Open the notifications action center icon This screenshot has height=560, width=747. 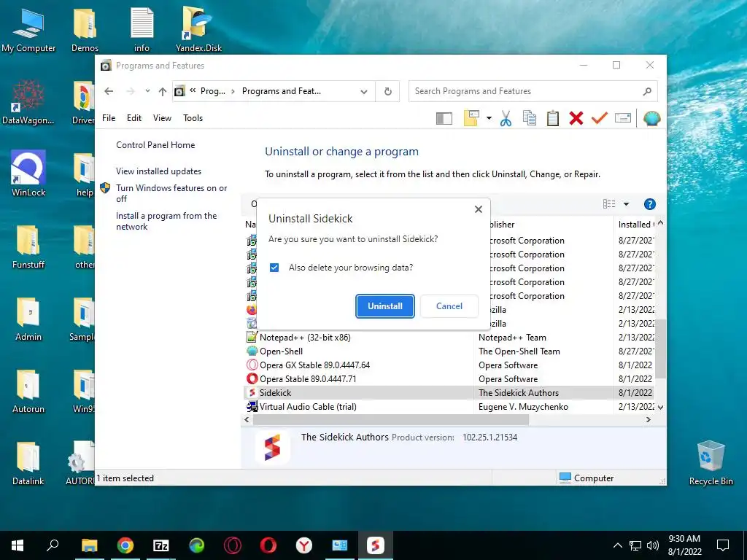pos(723,545)
